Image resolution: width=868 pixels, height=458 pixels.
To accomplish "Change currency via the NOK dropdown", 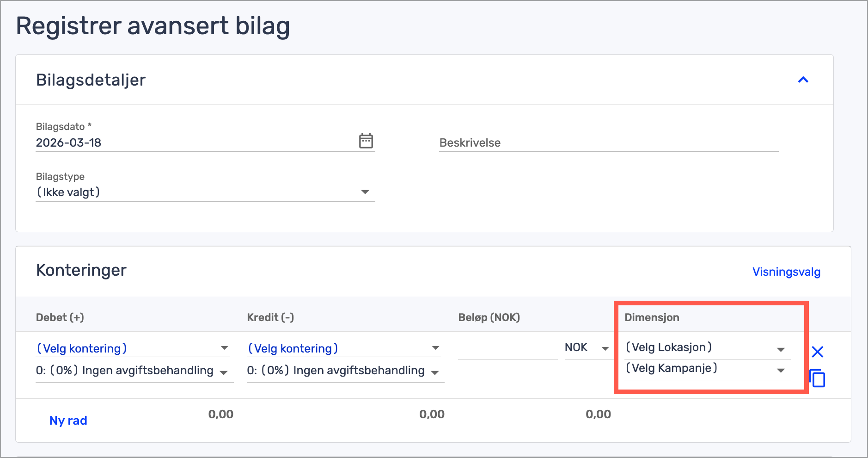I will [x=587, y=348].
